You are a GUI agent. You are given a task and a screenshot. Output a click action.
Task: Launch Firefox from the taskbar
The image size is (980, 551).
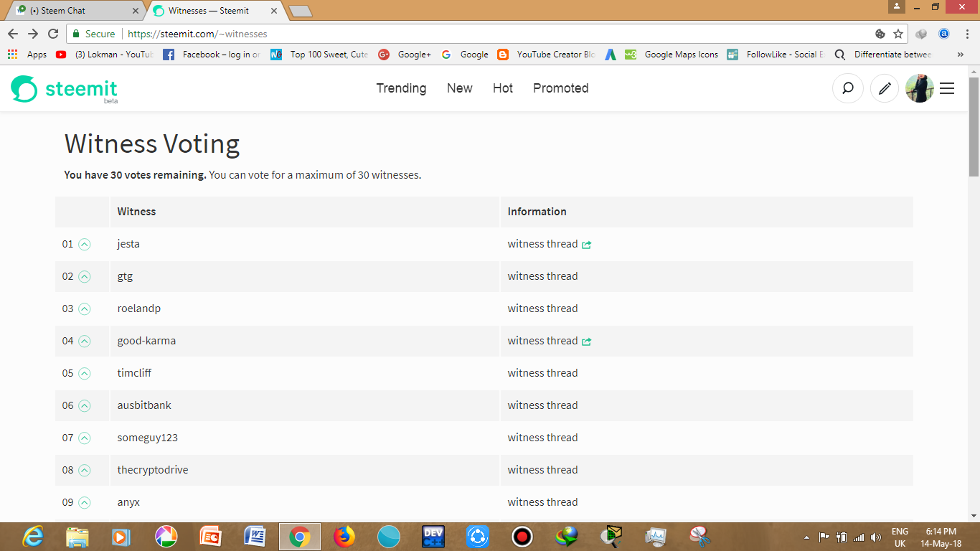point(344,537)
